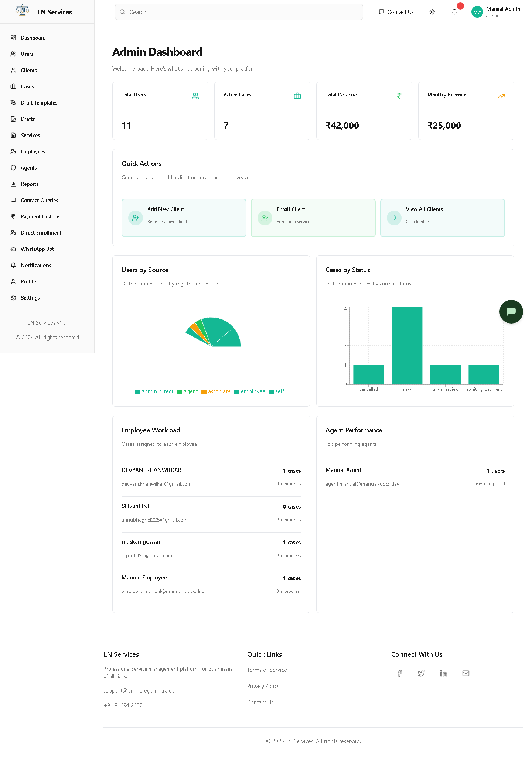Click the View All Clients arrow icon

tap(394, 218)
